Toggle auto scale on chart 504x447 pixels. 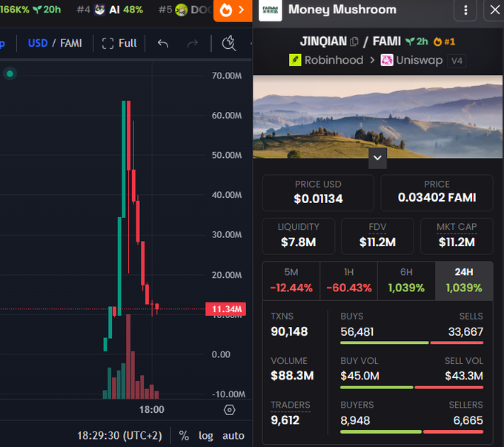233,435
